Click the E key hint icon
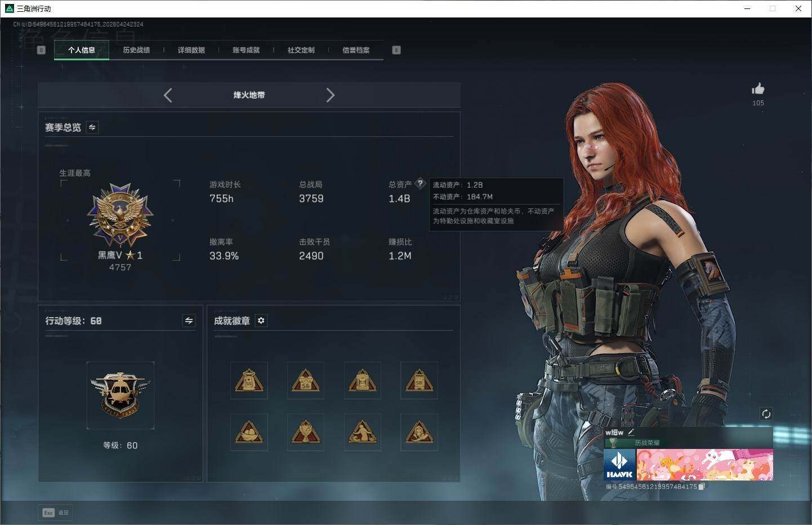 click(396, 50)
